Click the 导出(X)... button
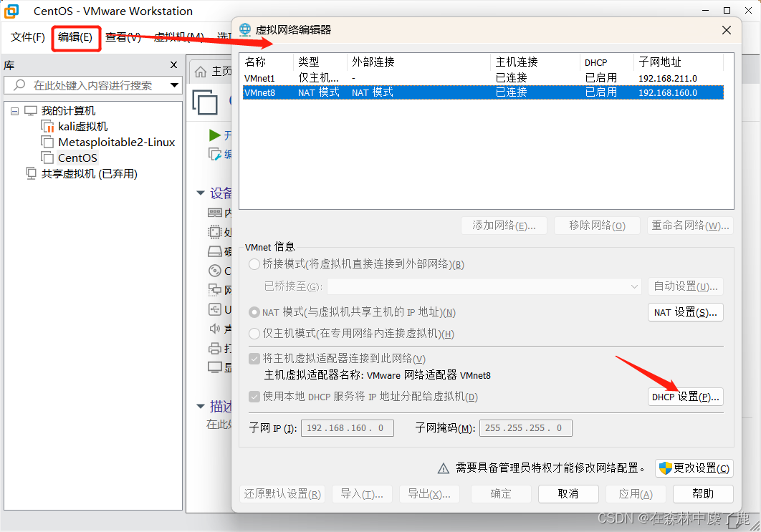Viewport: 761px width, 532px height. pyautogui.click(x=429, y=493)
